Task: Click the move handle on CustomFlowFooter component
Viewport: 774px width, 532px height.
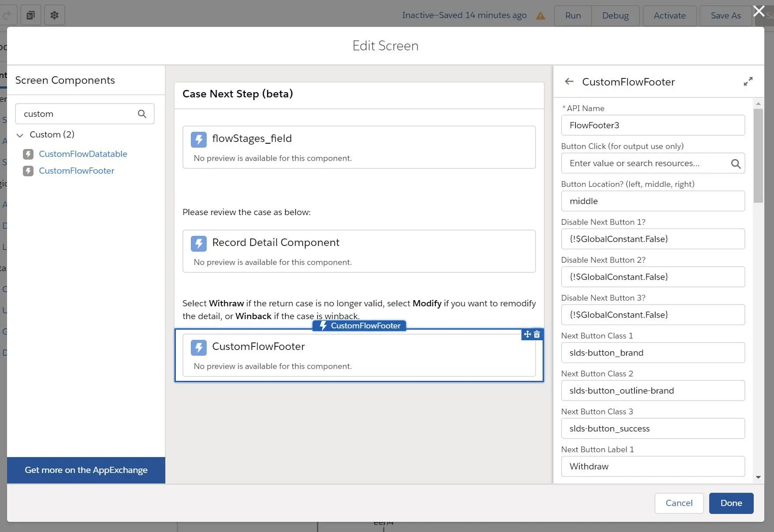Action: [x=527, y=335]
